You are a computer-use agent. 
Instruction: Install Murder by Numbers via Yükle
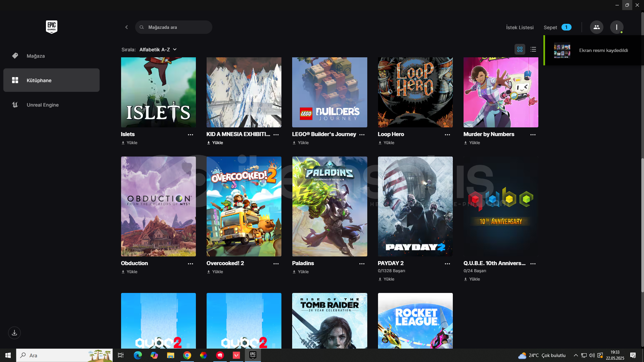472,143
